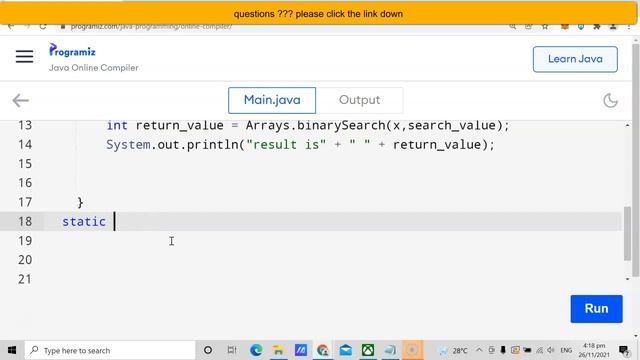Click the browser address bar URL
Screen dimensions: 640x360
[x=151, y=27]
